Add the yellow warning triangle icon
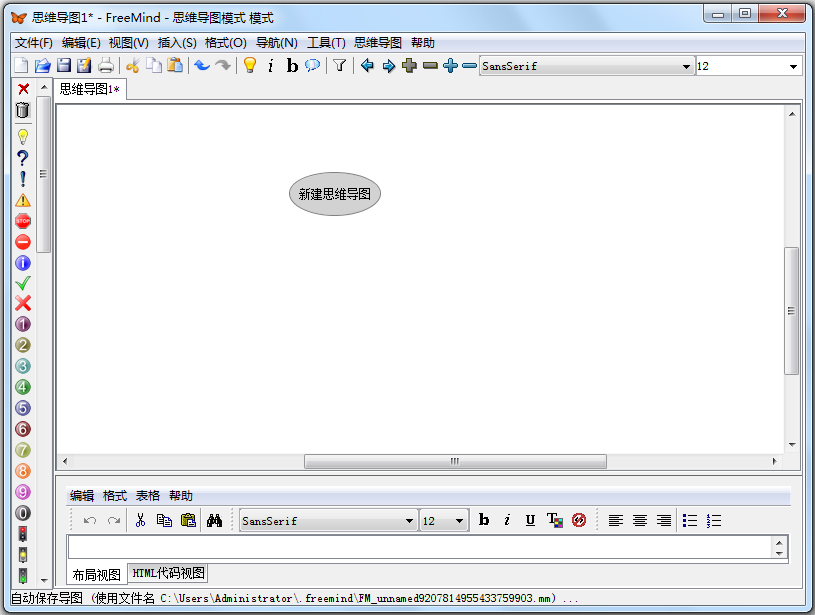Screen dimensions: 815x615 tap(23, 200)
